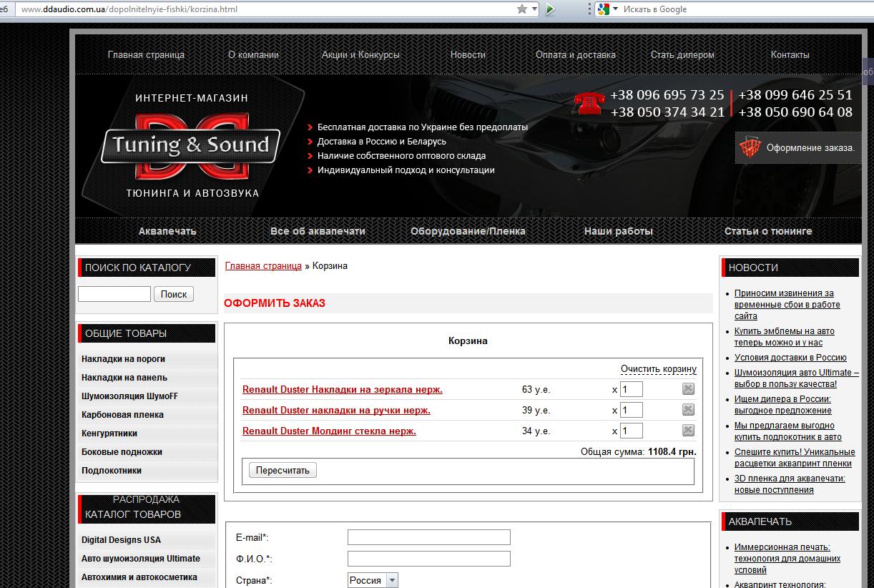
Task: Click quantity field for накладки на ручки
Action: click(x=632, y=410)
